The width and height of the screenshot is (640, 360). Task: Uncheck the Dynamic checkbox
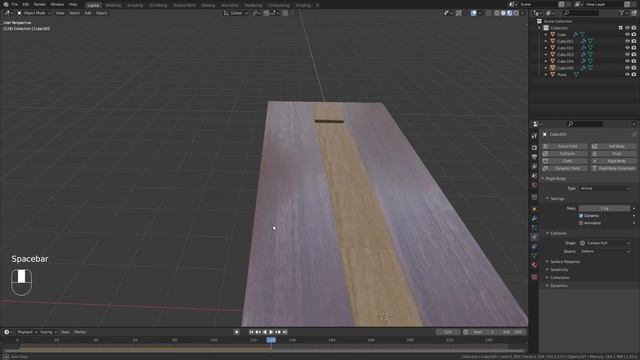tap(581, 216)
